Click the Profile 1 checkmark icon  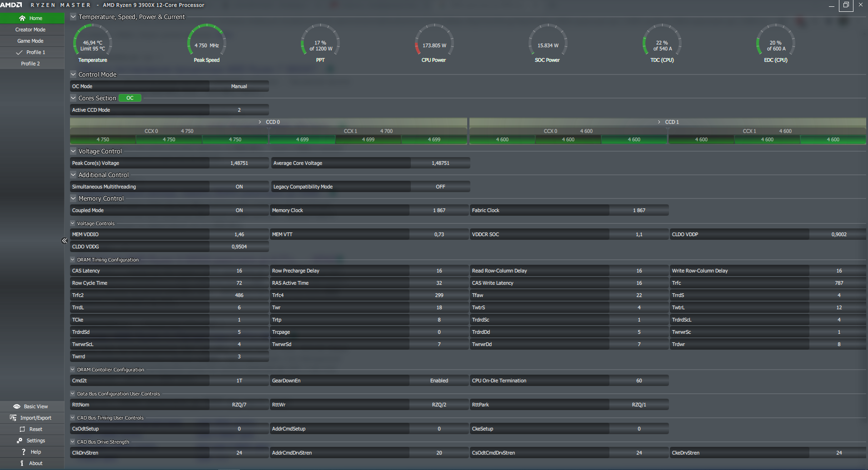[19, 52]
